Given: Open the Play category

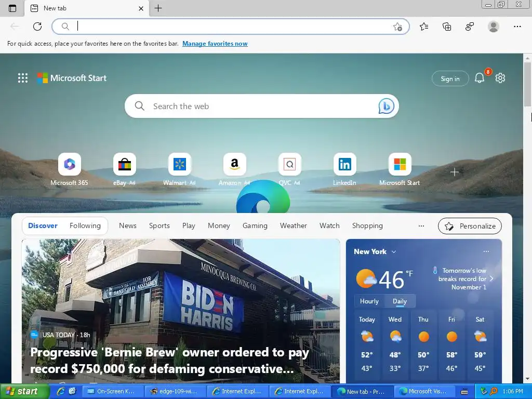Looking at the screenshot, I should (x=189, y=225).
